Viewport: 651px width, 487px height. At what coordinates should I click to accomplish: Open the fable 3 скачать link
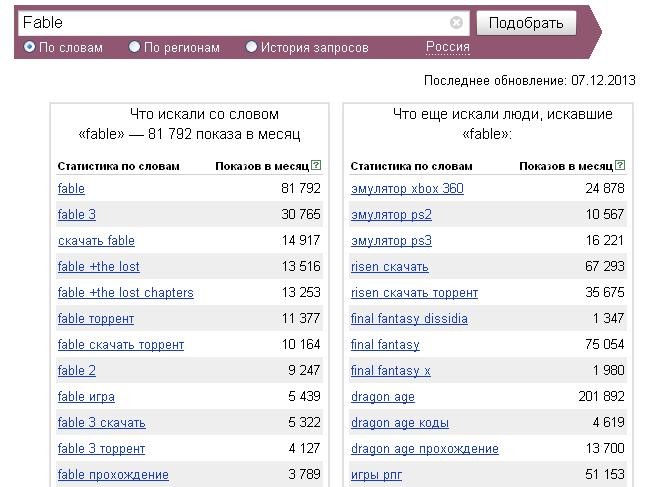(x=102, y=423)
